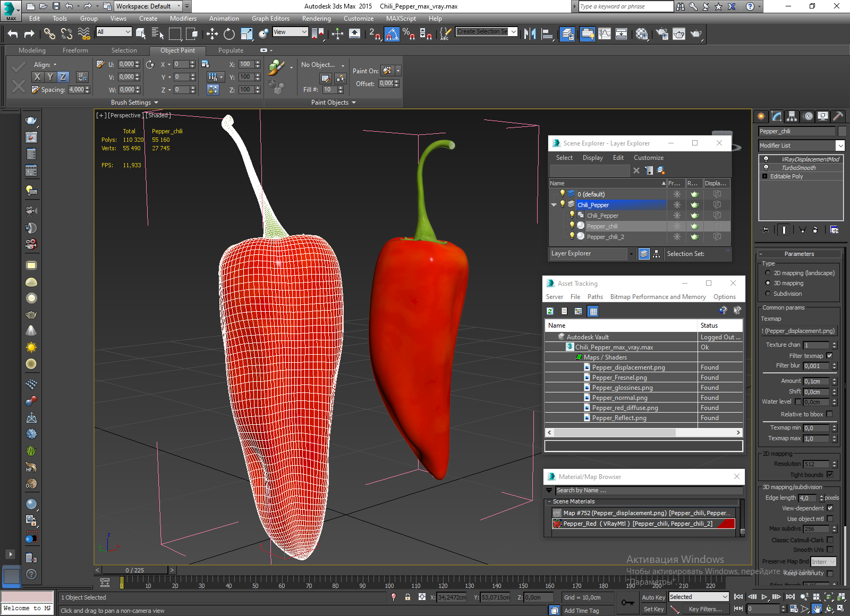Viewport: 850px width, 616px height.
Task: Click the Asset Tracking horizontal scrollbar
Action: tap(614, 432)
